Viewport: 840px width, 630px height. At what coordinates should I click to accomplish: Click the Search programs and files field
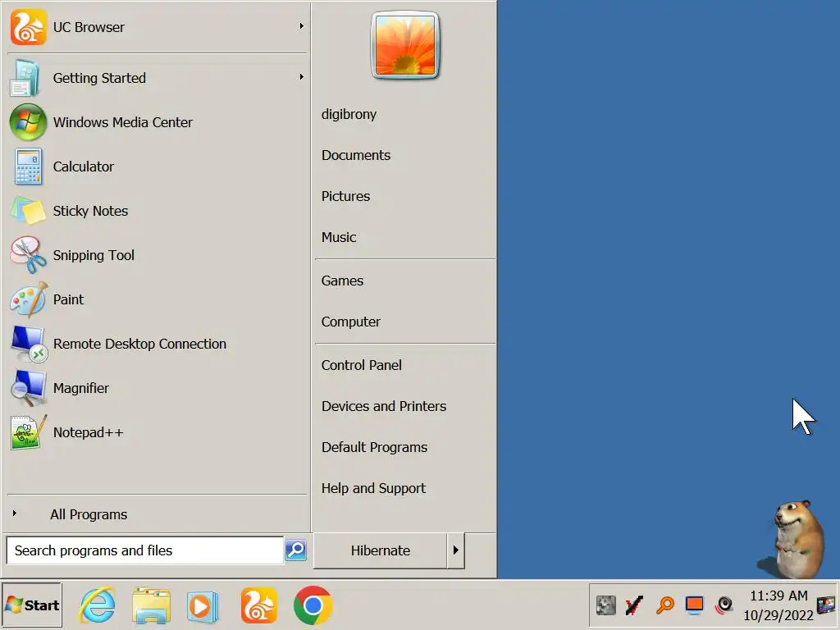tap(144, 550)
